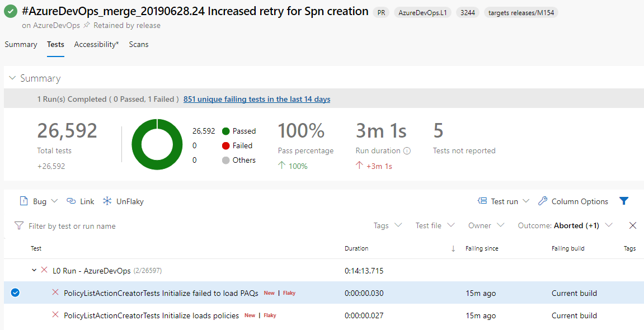Click the UnFlaky snowflake icon

coord(107,201)
